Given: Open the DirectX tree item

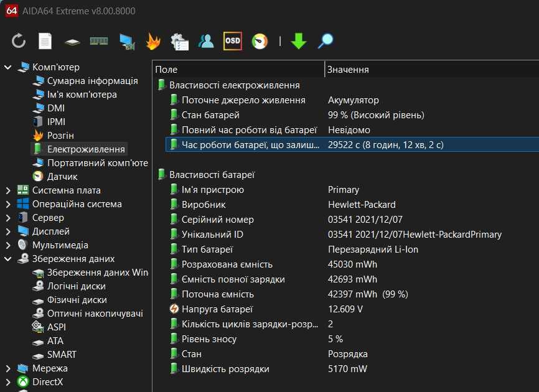Looking at the screenshot, I should pos(47,382).
